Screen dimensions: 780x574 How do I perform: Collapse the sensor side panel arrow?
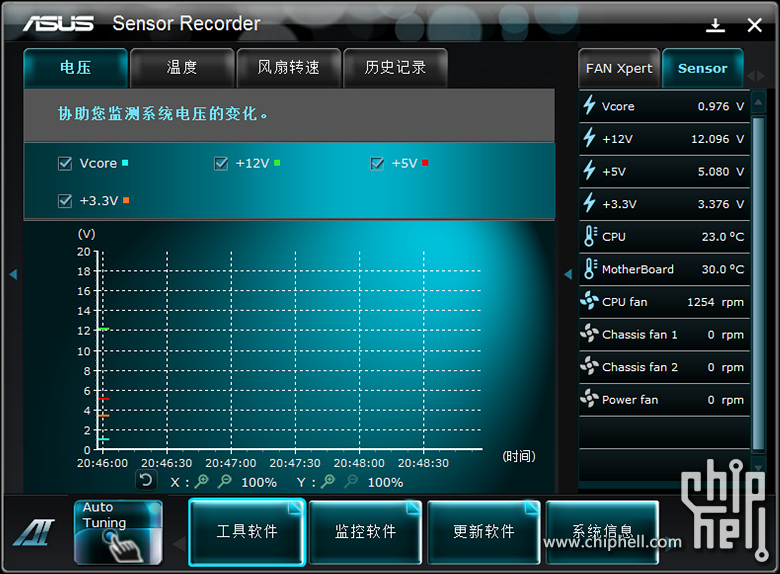pyautogui.click(x=568, y=274)
